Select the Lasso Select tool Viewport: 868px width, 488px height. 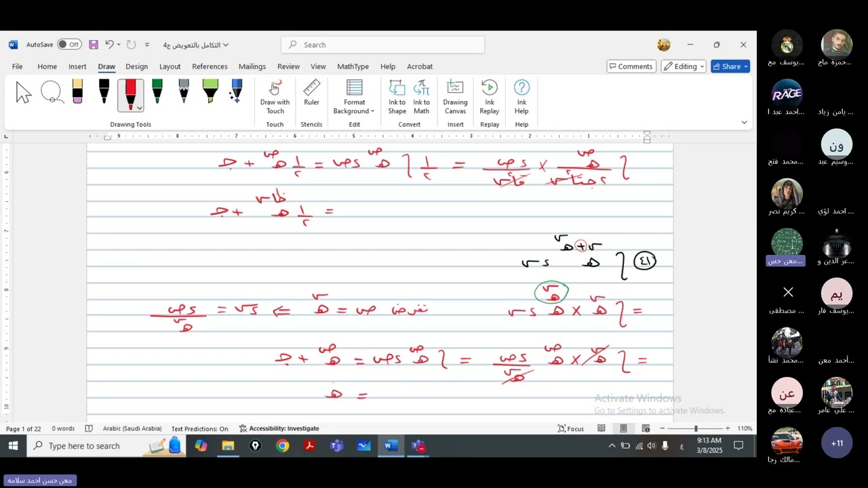coord(52,93)
